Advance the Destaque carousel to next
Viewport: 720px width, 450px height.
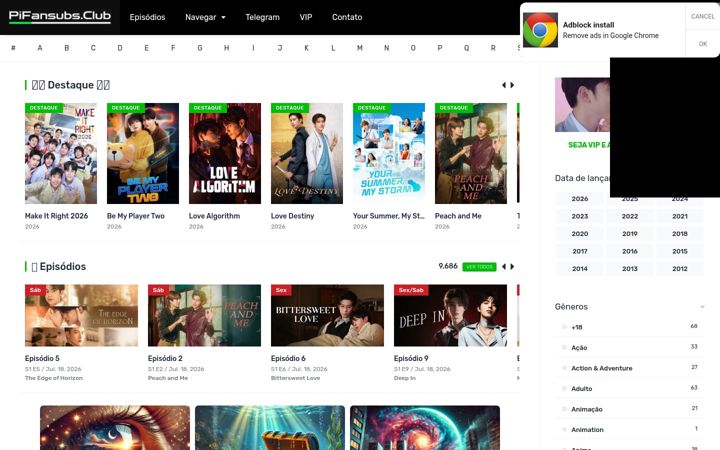point(512,85)
